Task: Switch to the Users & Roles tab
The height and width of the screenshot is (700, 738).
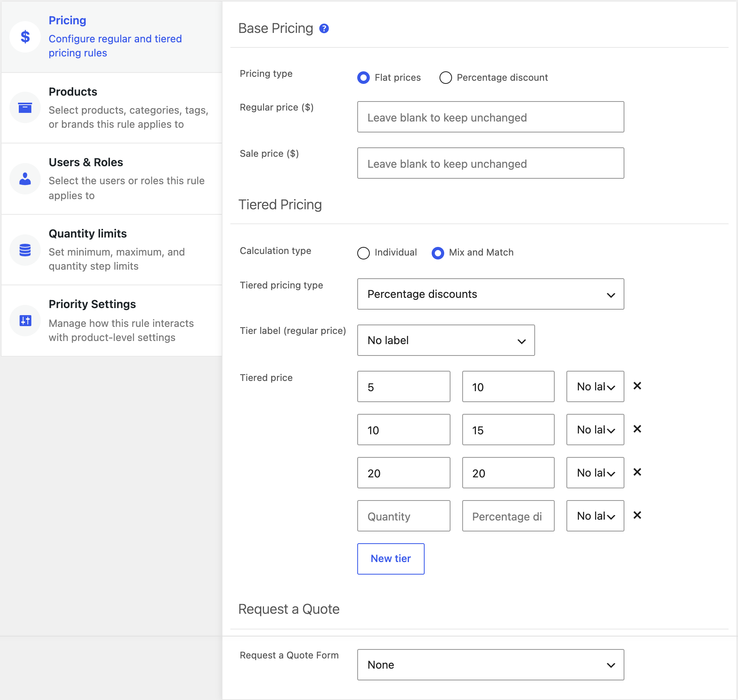Action: point(112,179)
